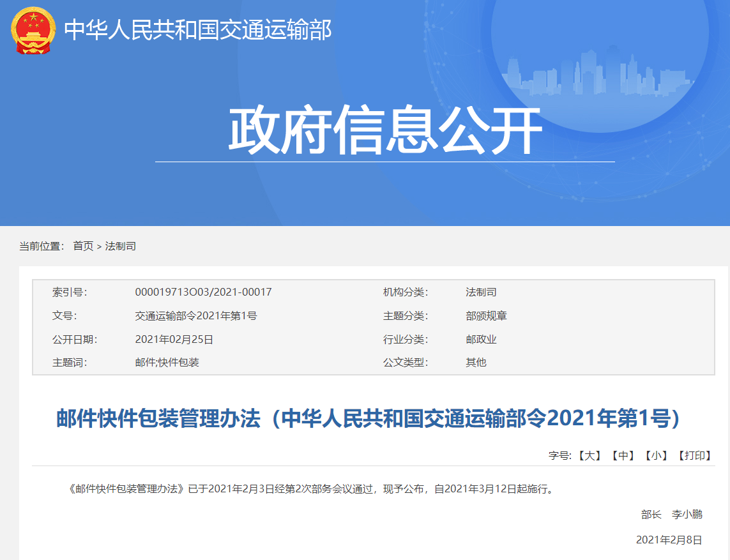Click the national emblem logo

pos(33,30)
